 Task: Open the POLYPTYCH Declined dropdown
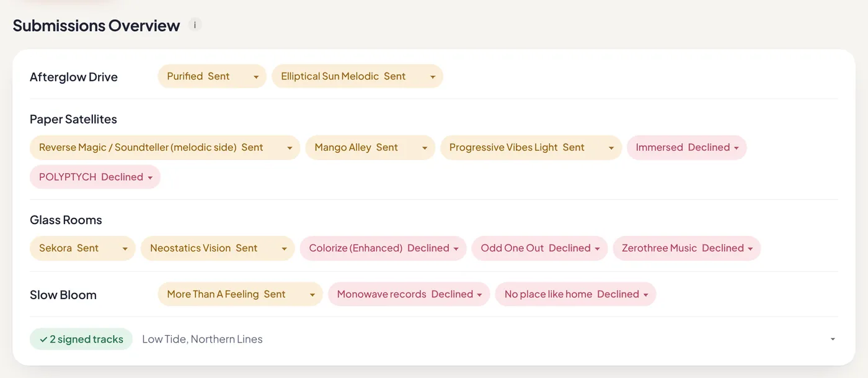point(95,177)
